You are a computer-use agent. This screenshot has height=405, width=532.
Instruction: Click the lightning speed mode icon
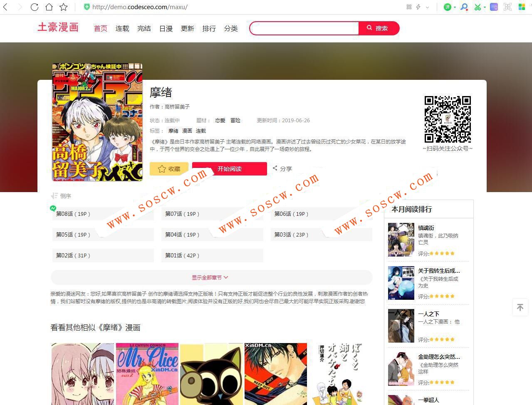click(418, 7)
